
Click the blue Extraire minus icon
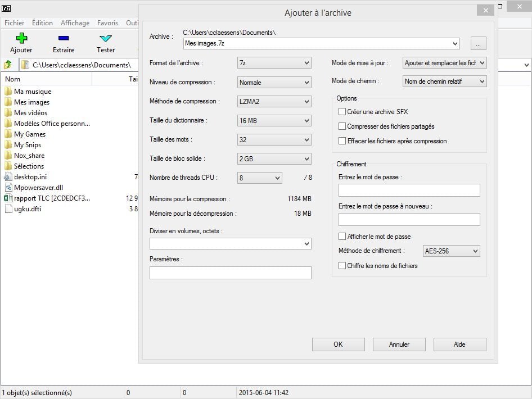(64, 38)
